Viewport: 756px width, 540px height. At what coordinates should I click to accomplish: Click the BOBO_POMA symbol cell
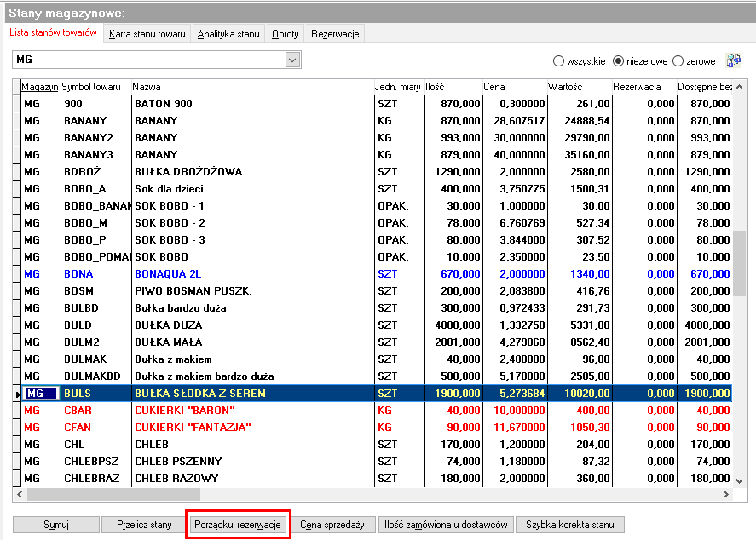96,256
